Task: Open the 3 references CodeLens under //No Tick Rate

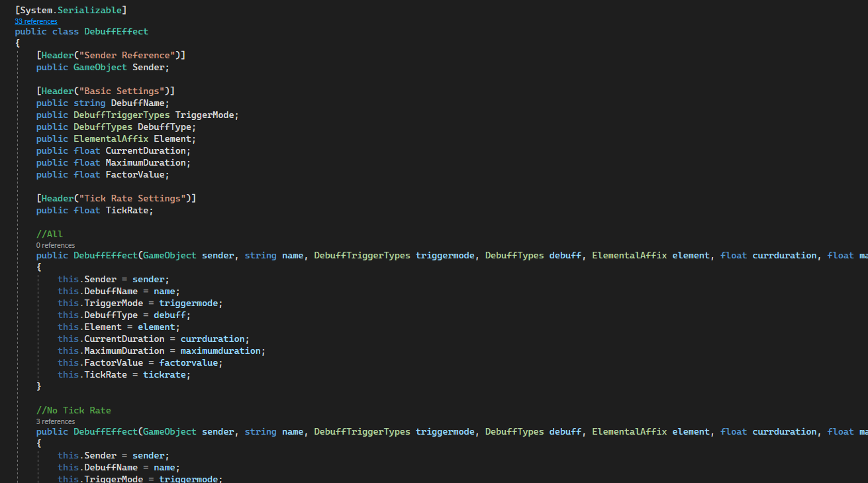Action: tap(56, 421)
